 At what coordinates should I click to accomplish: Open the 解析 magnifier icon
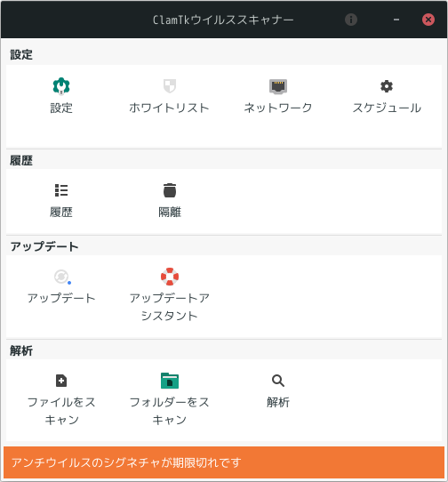pyautogui.click(x=278, y=381)
